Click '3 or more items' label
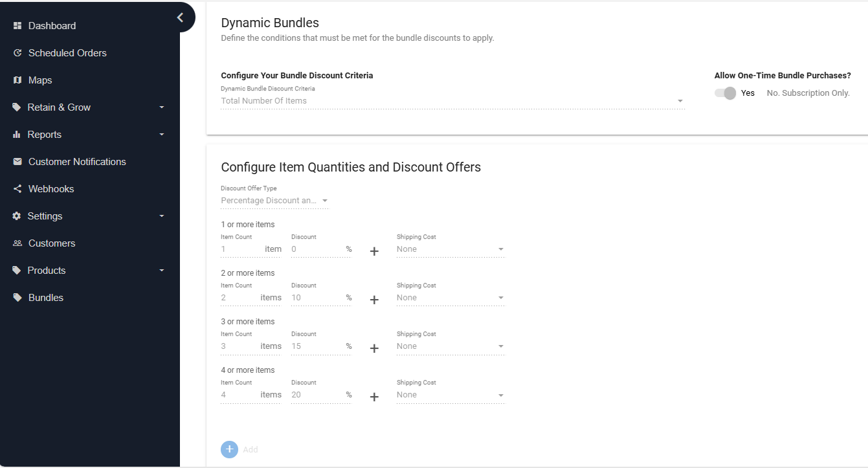Image resolution: width=868 pixels, height=468 pixels. (x=248, y=322)
